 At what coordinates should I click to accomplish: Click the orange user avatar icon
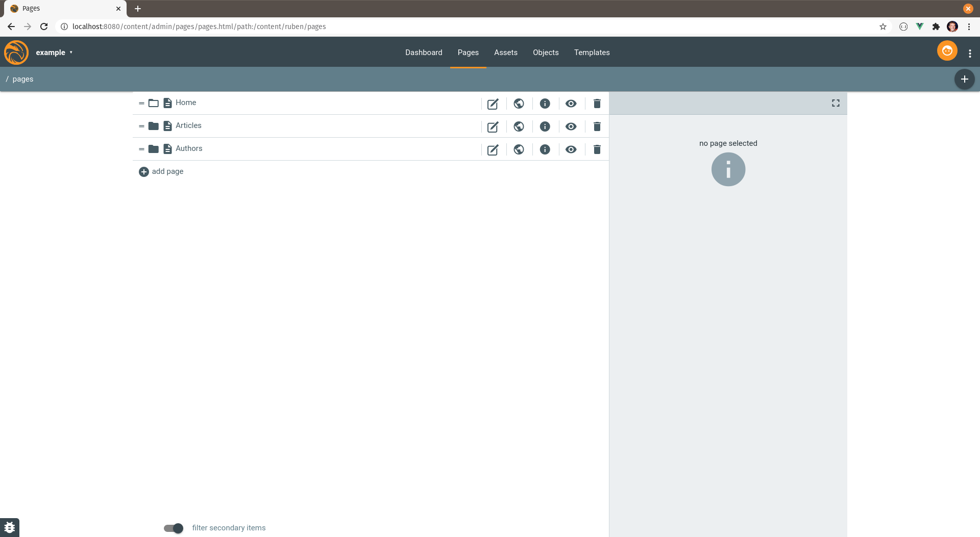[x=947, y=51]
